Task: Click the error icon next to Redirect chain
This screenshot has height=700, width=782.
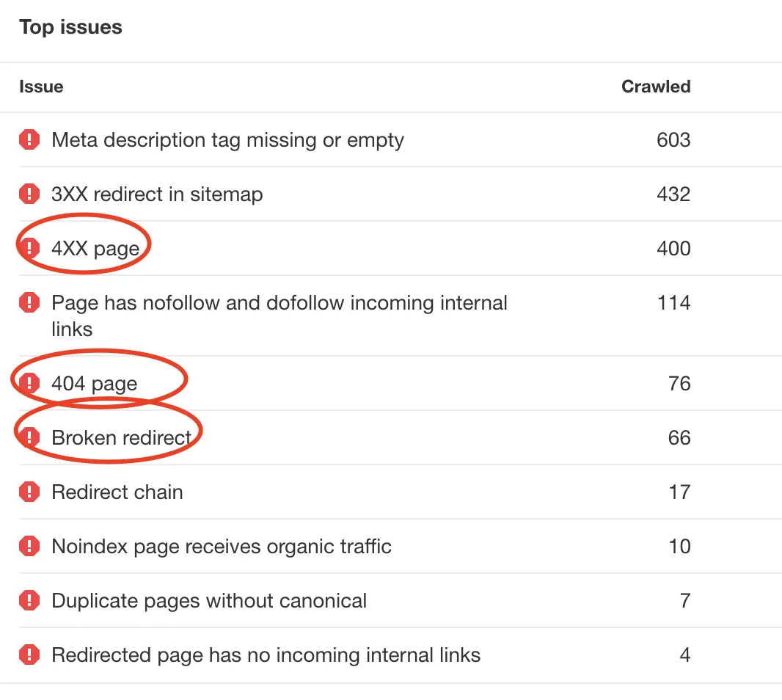Action: 29,492
